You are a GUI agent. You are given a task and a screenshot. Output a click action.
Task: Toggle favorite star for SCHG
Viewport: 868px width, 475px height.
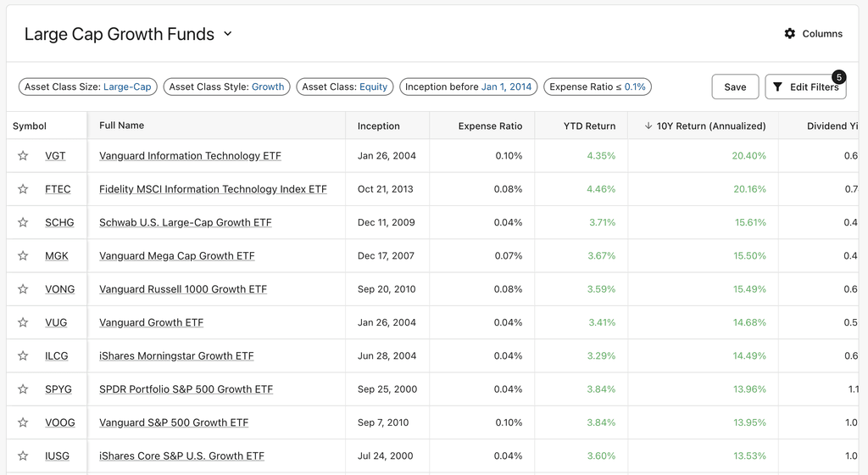coord(23,222)
